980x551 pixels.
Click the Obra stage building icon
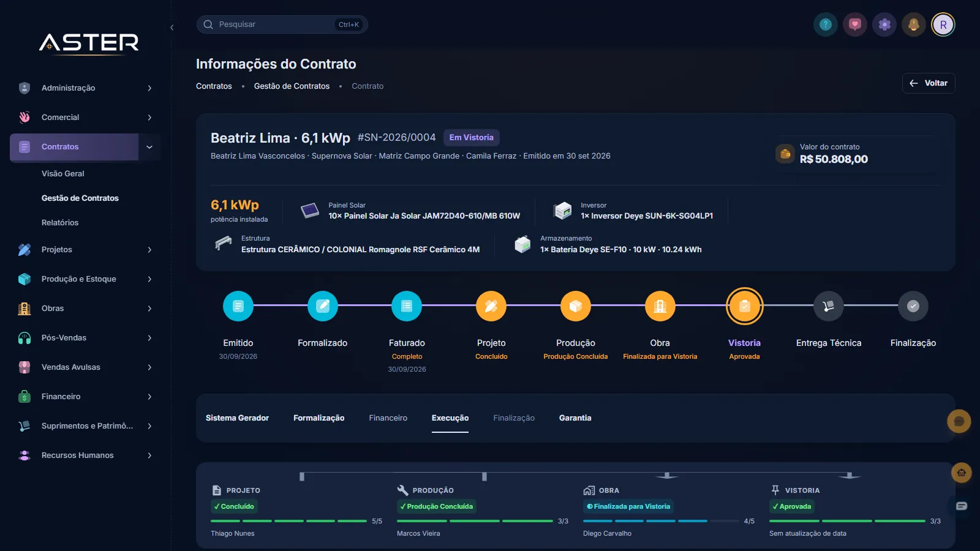click(660, 306)
